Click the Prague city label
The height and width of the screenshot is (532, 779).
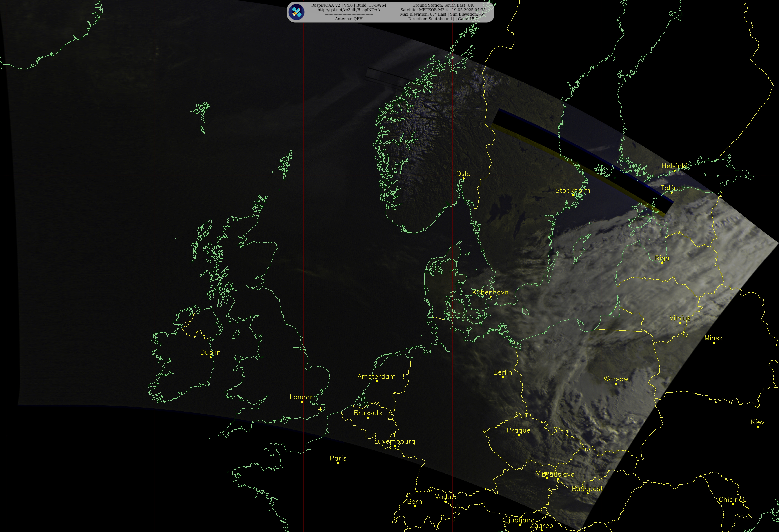pyautogui.click(x=519, y=431)
